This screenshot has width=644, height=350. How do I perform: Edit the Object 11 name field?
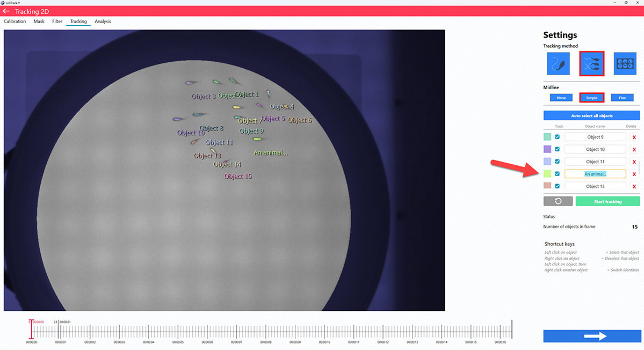(x=595, y=162)
